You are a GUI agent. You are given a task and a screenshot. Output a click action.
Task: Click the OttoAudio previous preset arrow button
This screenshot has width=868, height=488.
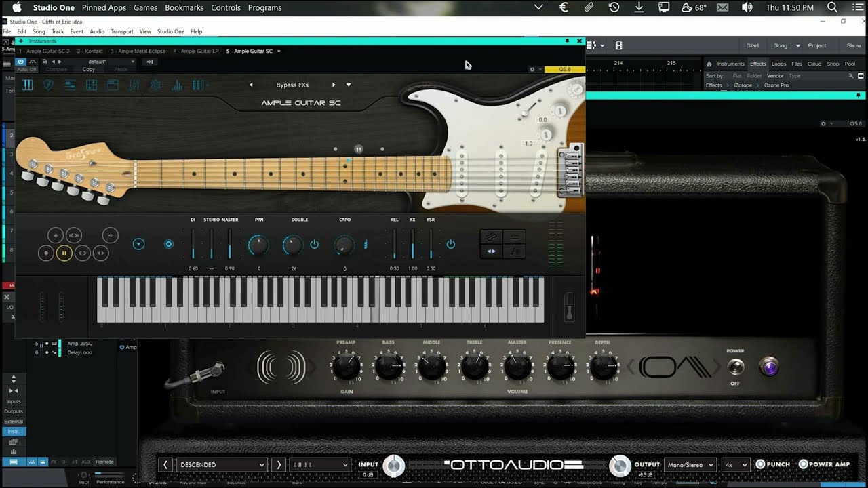165,464
